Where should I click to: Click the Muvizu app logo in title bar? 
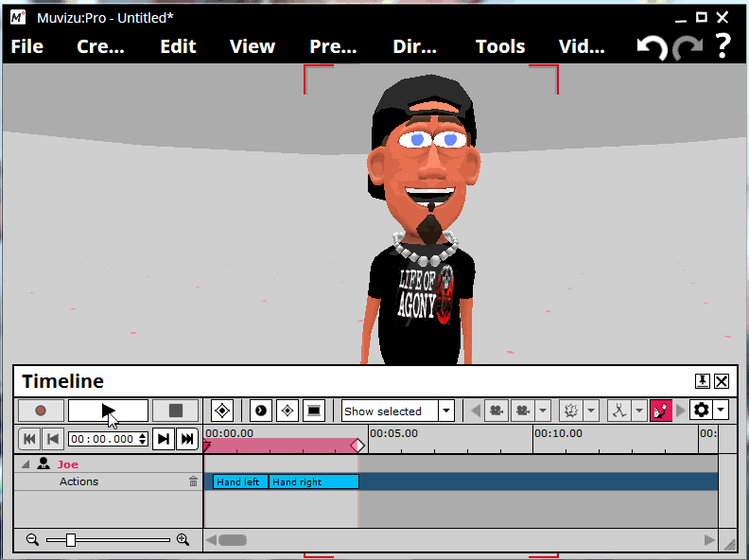[x=18, y=18]
